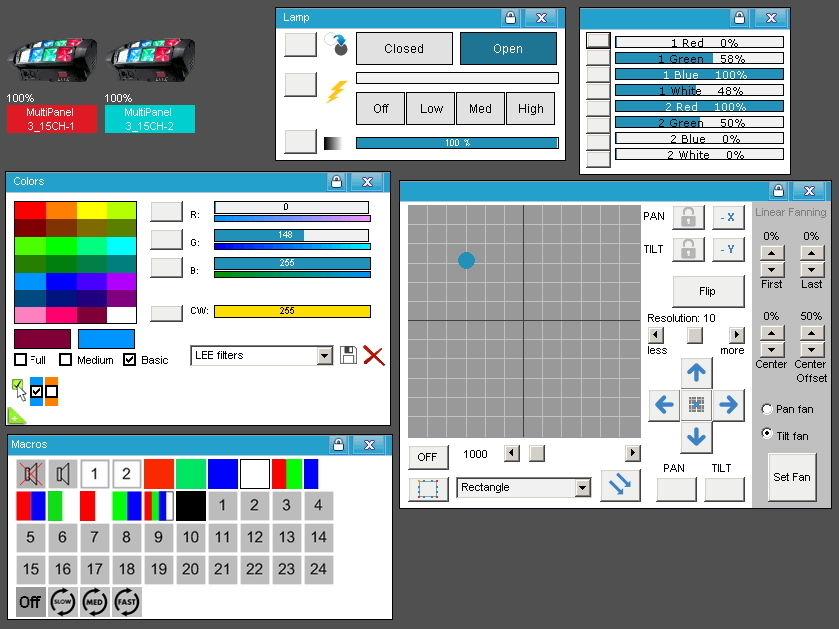Click the Flip button
The height and width of the screenshot is (629, 839).
(708, 292)
